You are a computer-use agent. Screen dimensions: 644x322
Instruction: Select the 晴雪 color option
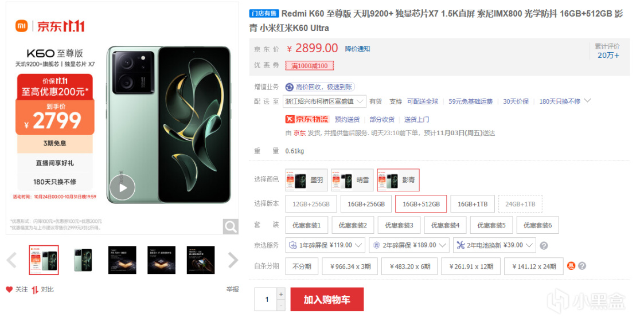(352, 180)
